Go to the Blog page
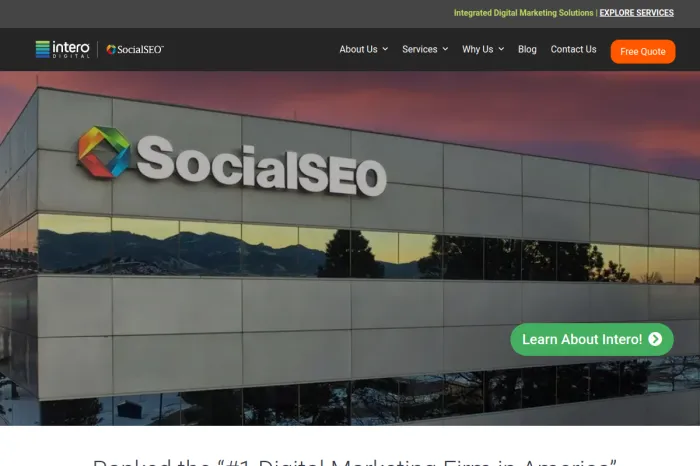The image size is (700, 466). (527, 49)
